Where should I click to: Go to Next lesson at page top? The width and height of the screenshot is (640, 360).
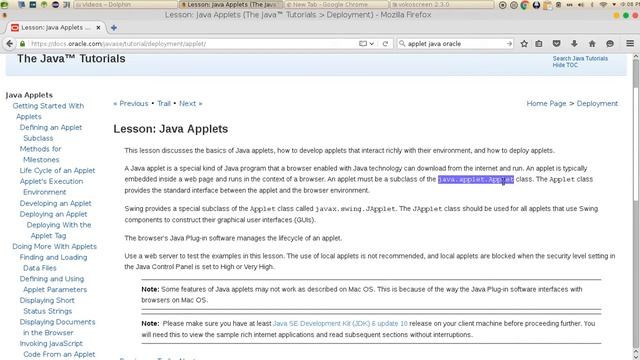(190, 104)
